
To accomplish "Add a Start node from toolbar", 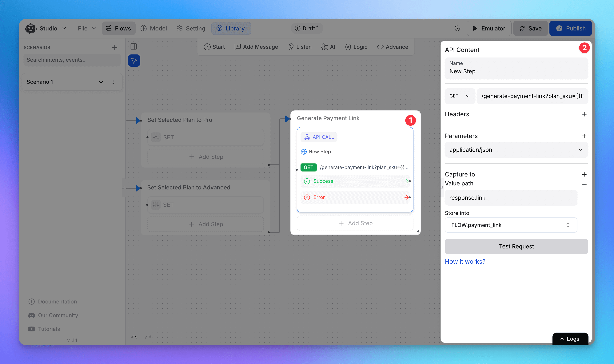I will click(214, 47).
